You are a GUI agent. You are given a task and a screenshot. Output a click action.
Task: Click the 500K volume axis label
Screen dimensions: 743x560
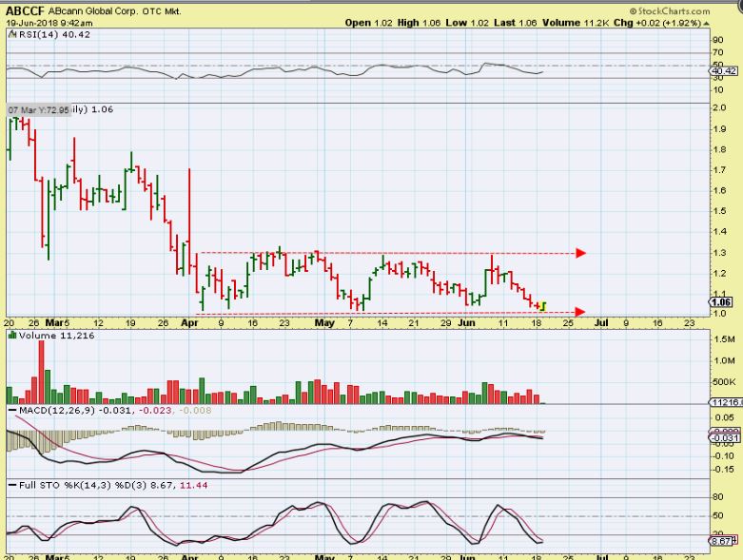pos(724,381)
